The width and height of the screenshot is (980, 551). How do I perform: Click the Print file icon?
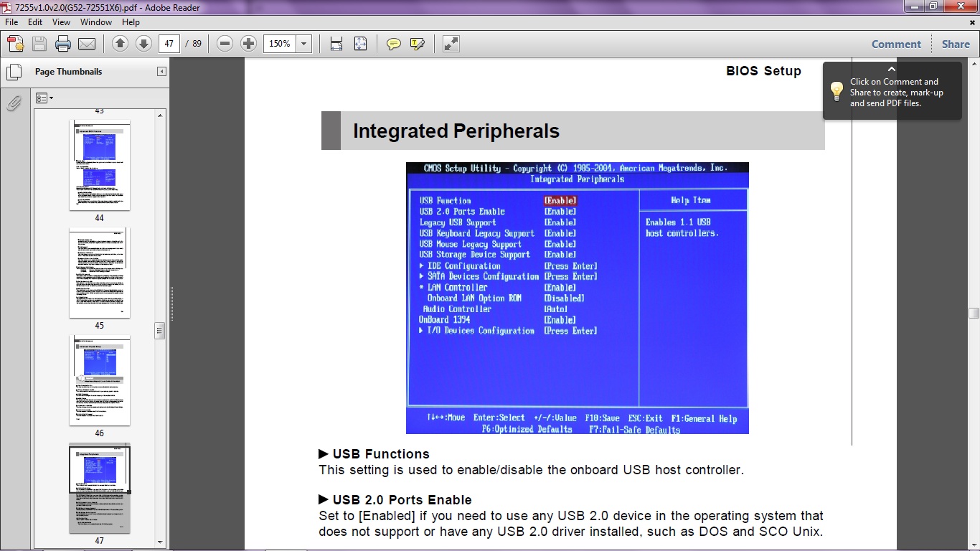pos(63,44)
